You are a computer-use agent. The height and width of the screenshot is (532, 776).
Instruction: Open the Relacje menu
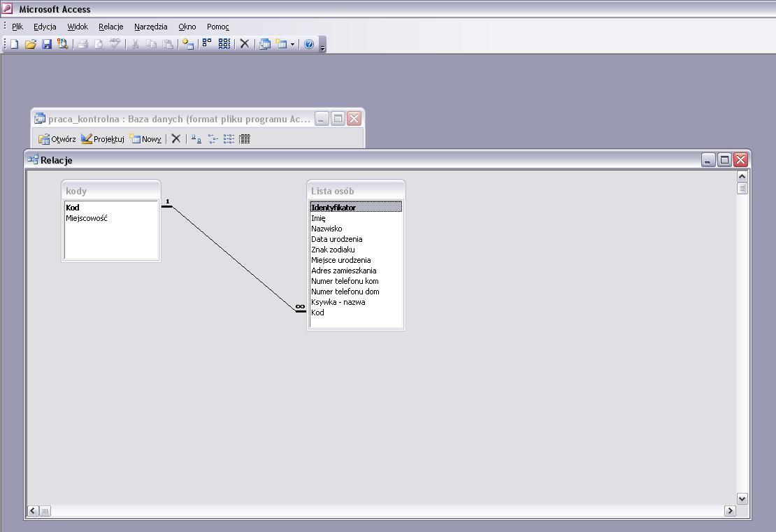coord(110,27)
